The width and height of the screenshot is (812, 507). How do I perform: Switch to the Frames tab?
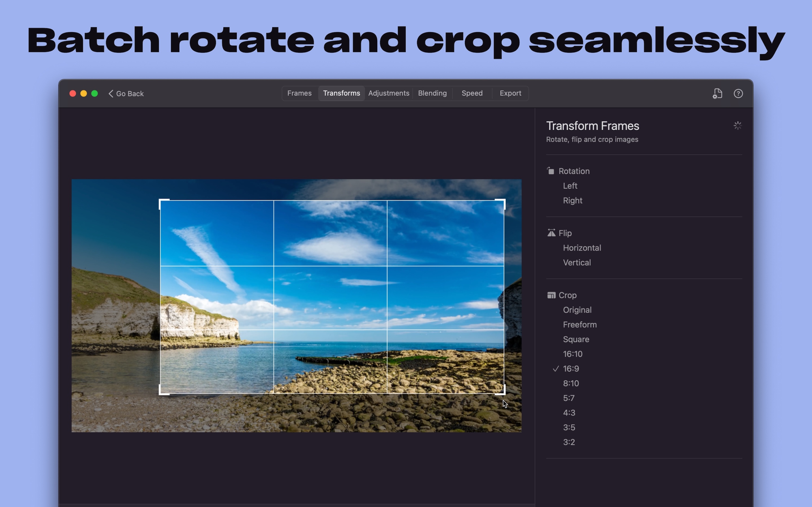click(x=299, y=93)
